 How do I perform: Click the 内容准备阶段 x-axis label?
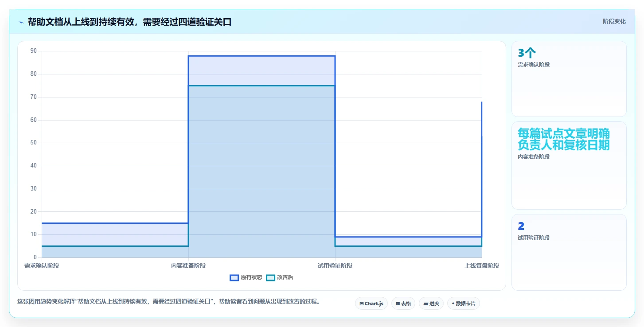pos(188,265)
